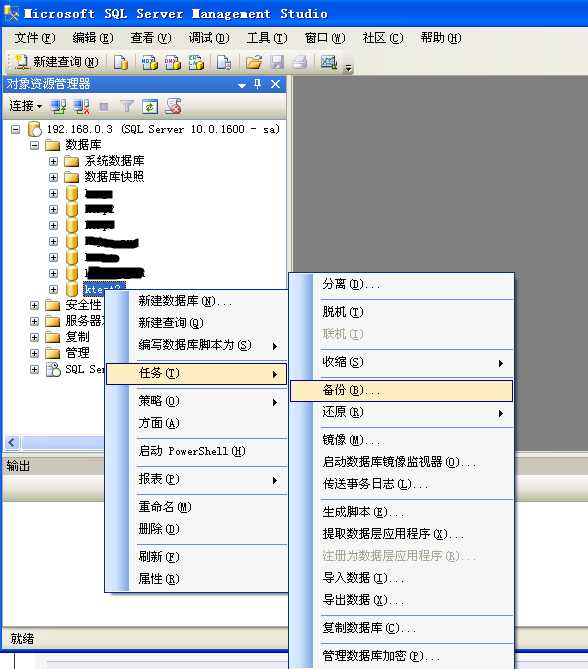Screen dimensions: 588x669
Task: Click Connect Object Explorer icon
Action: tap(58, 106)
